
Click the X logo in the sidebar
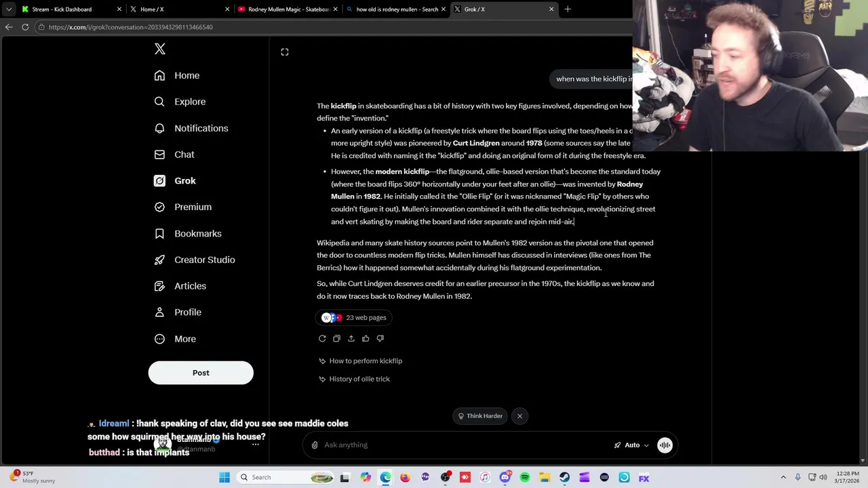(160, 49)
